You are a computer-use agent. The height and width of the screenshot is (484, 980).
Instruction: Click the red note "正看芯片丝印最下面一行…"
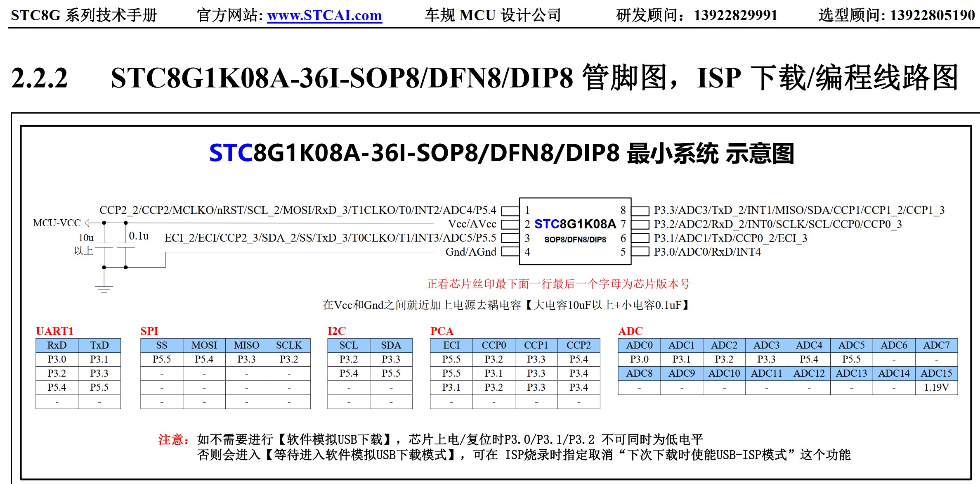[x=558, y=284]
